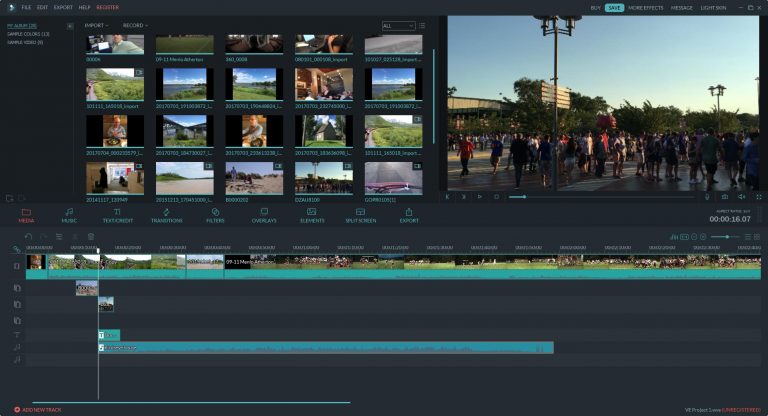Image resolution: width=768 pixels, height=416 pixels.
Task: Enter fullscreen preview mode
Action: (759, 196)
